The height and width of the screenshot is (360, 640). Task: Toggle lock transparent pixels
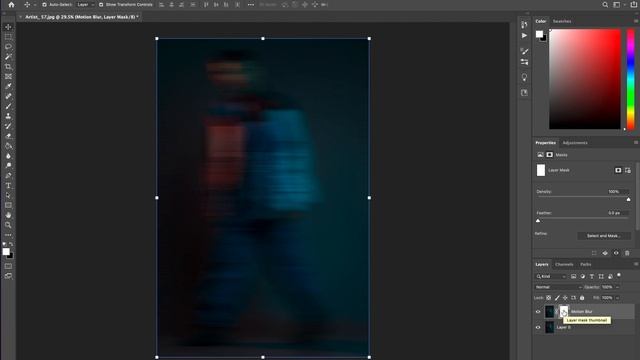pos(549,298)
